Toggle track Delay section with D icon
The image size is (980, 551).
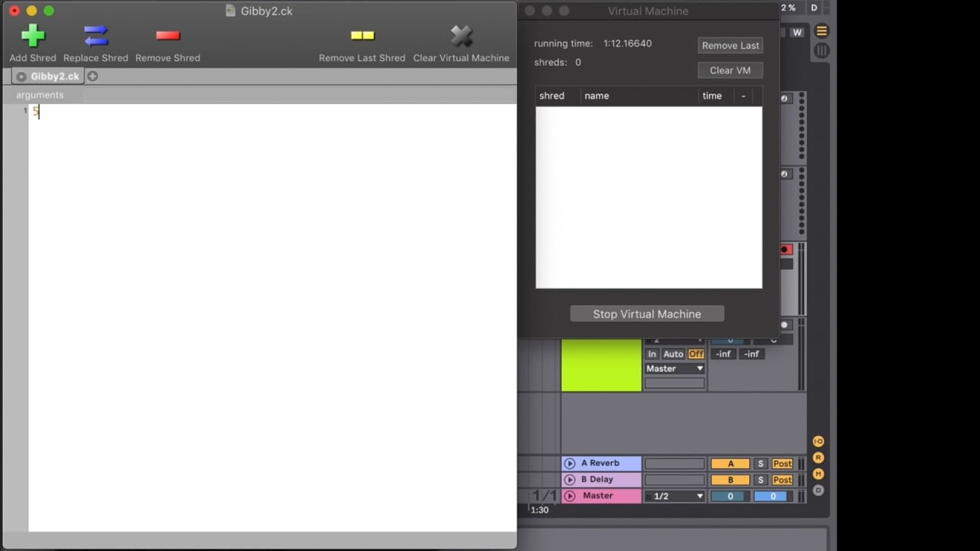[818, 490]
